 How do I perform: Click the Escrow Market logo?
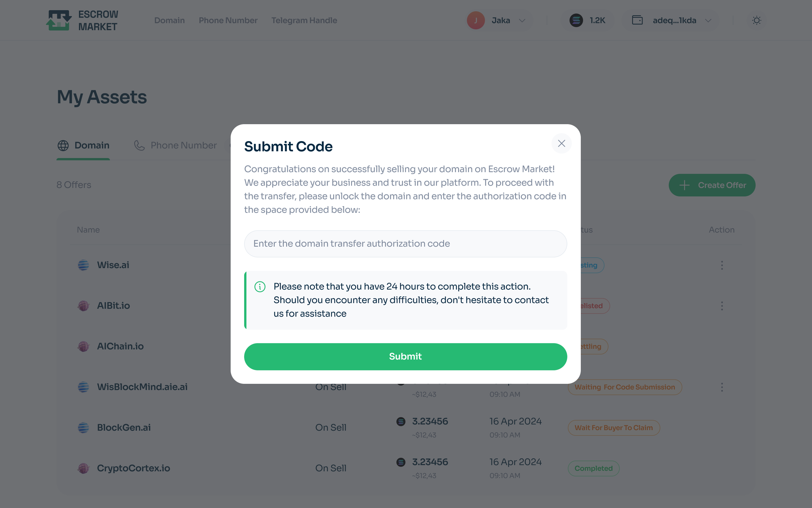click(x=82, y=20)
